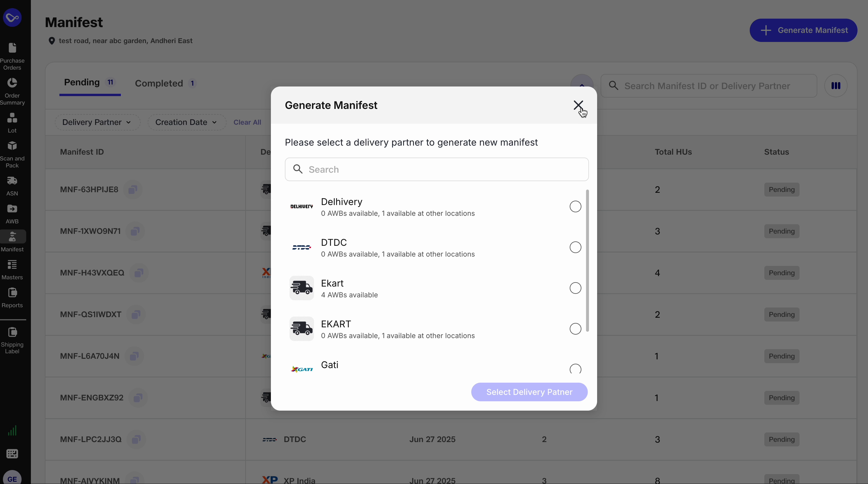The image size is (868, 484).
Task: Click the column view toggle beside the search bar
Action: tap(836, 86)
